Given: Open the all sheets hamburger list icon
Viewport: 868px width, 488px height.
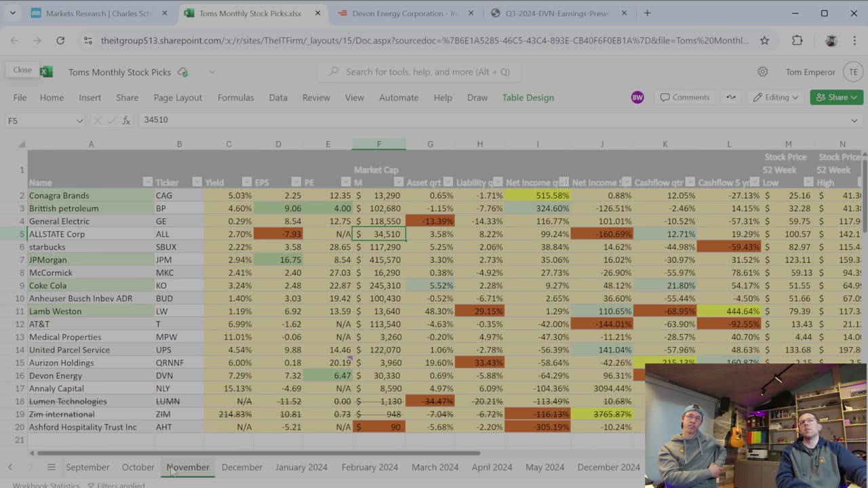Looking at the screenshot, I should (51, 467).
